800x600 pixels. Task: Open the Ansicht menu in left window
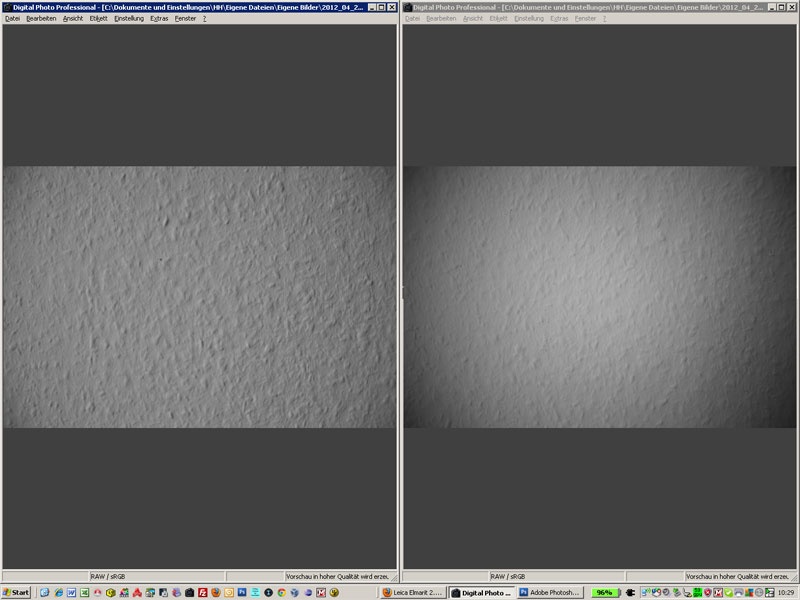pyautogui.click(x=73, y=18)
